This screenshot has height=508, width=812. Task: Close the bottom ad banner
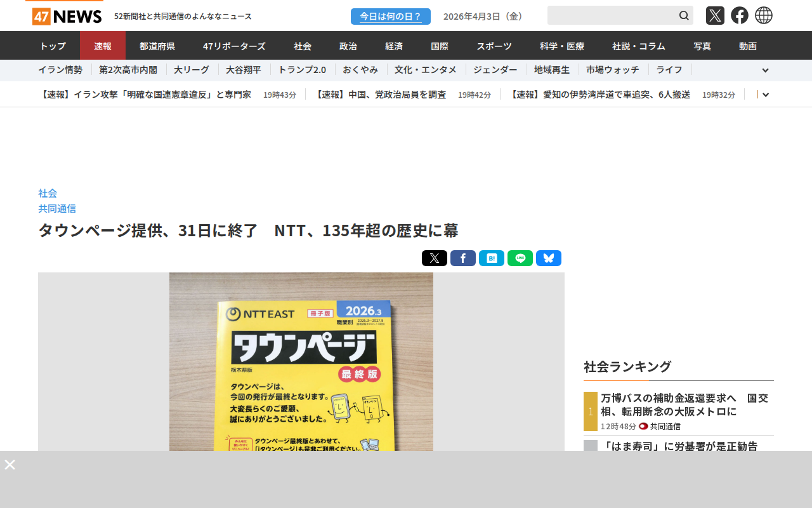[x=10, y=465]
